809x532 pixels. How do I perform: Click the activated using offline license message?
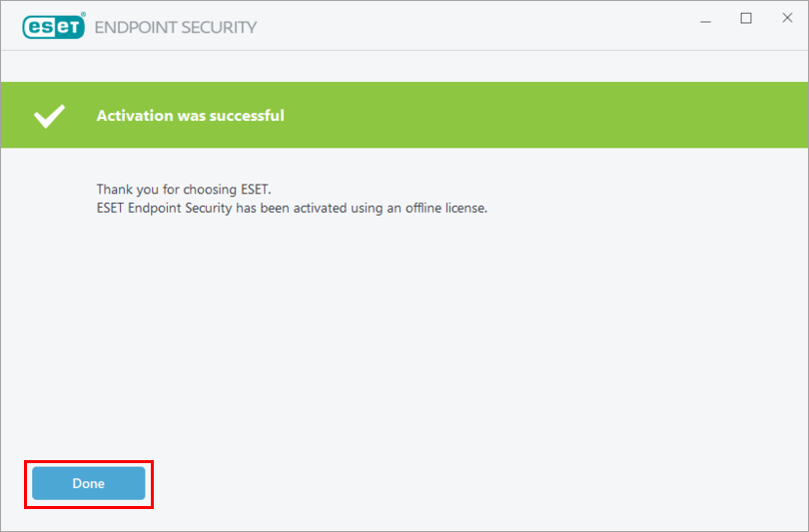(x=291, y=209)
